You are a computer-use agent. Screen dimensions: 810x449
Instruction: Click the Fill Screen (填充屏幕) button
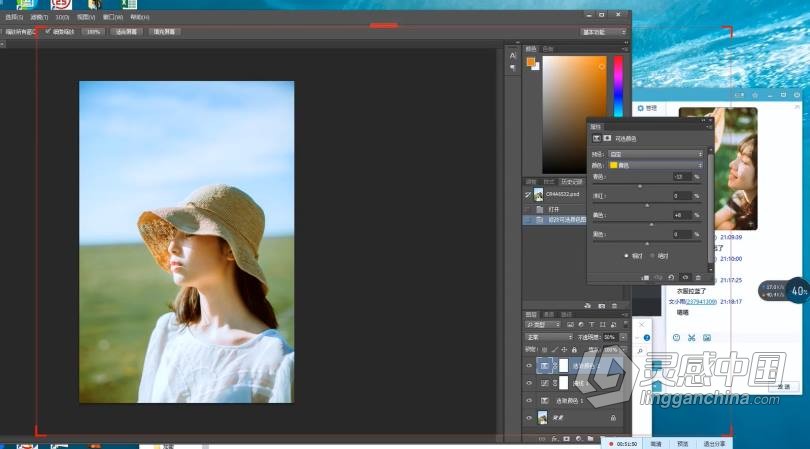click(x=164, y=32)
